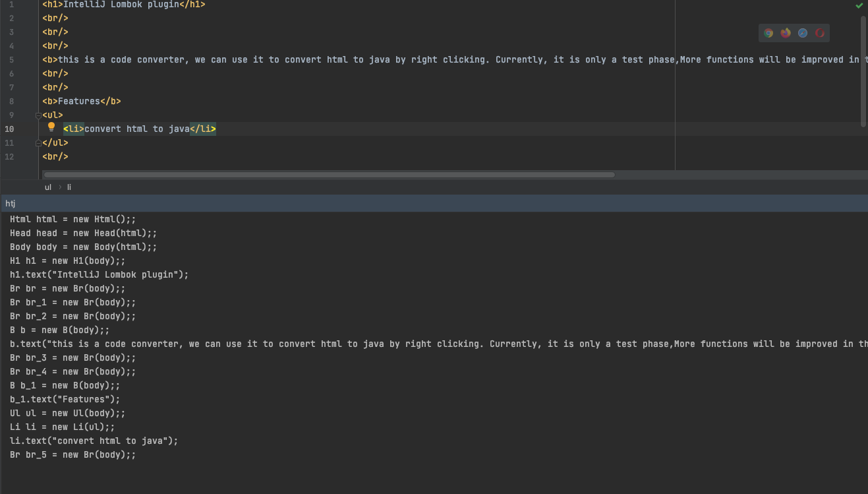Click the editor horizontal scrollbar
Image resolution: width=868 pixels, height=494 pixels.
click(x=329, y=175)
